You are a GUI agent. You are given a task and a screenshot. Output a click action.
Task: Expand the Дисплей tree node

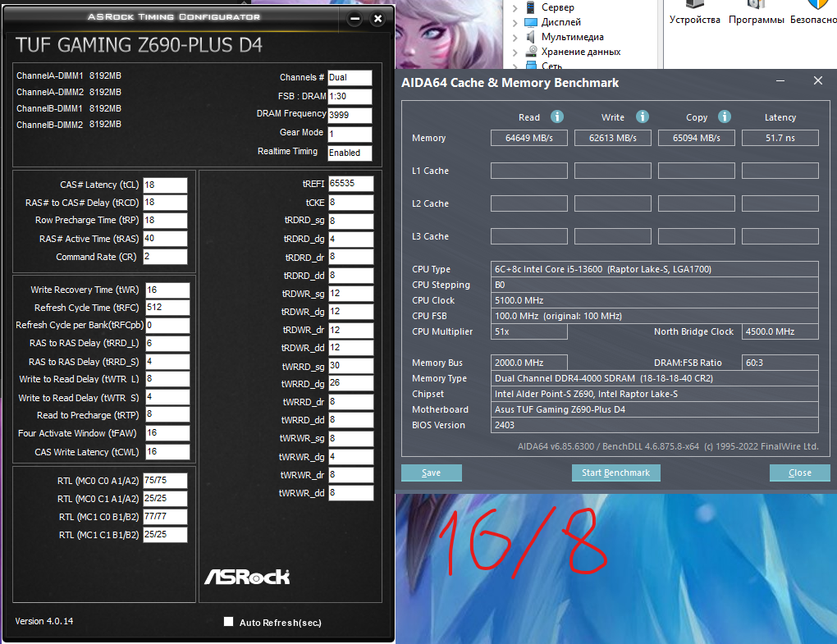[x=515, y=23]
